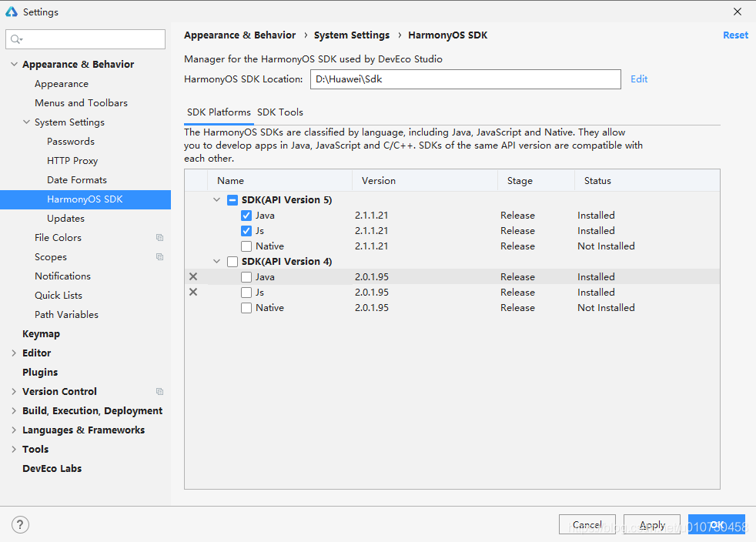The image size is (756, 542).
Task: Click the Version column header
Action: 425,181
